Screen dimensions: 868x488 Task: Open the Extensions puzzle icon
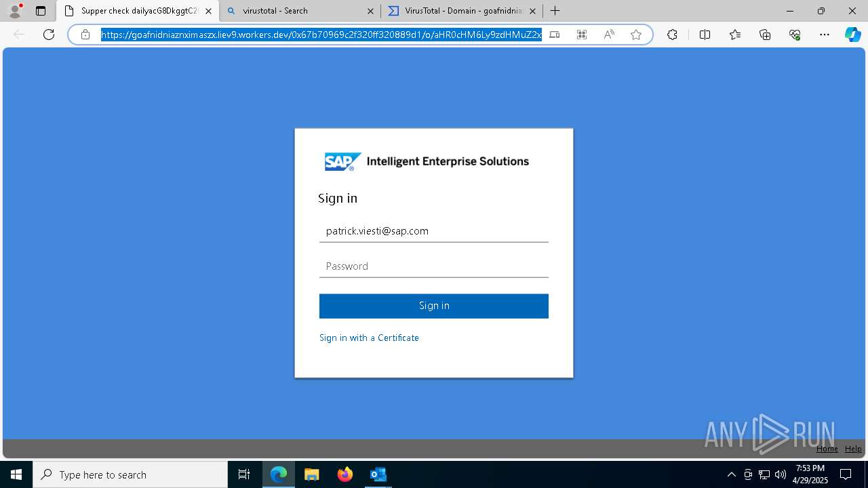click(x=672, y=35)
